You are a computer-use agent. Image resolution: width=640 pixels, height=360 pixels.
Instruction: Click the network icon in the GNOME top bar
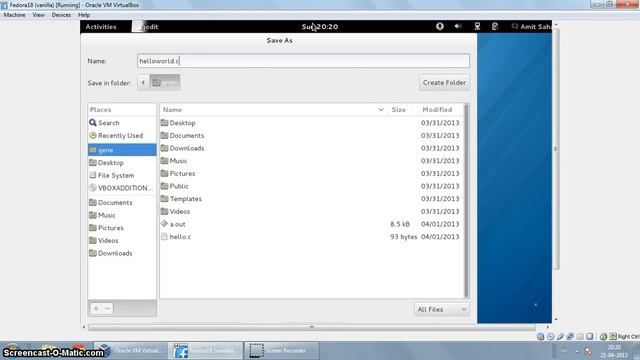tap(477, 27)
